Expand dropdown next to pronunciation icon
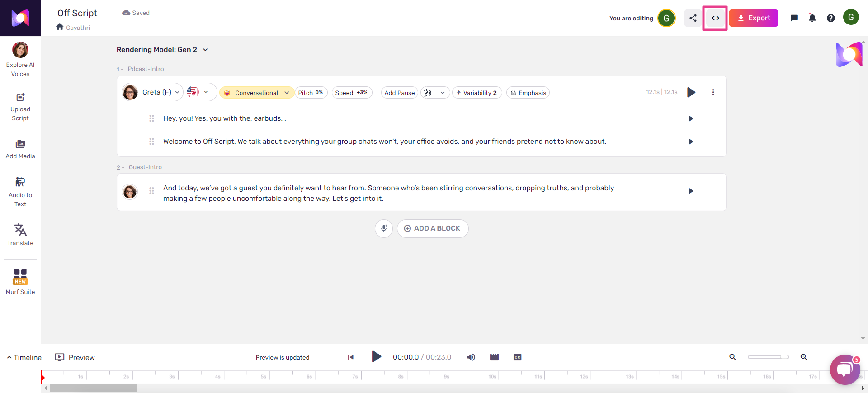Image resolution: width=868 pixels, height=393 pixels. tap(443, 93)
